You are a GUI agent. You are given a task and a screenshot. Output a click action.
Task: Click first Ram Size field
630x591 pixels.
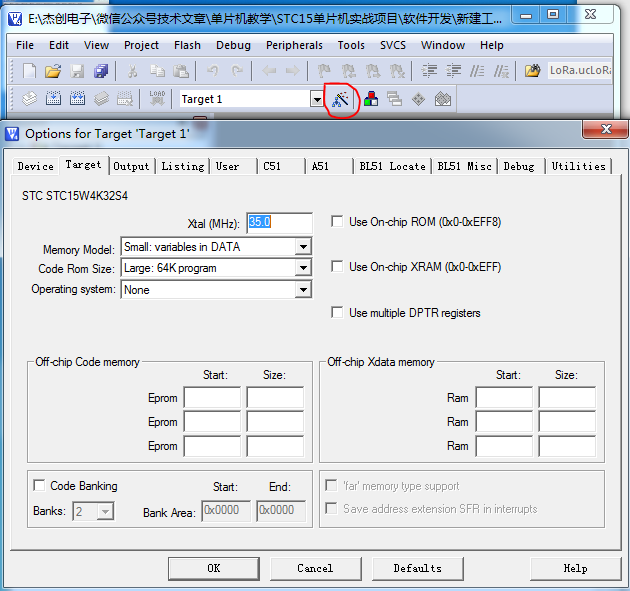(x=567, y=397)
